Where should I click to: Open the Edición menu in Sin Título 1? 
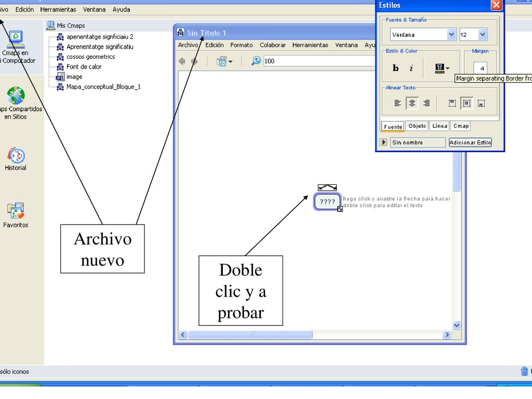pyautogui.click(x=215, y=45)
